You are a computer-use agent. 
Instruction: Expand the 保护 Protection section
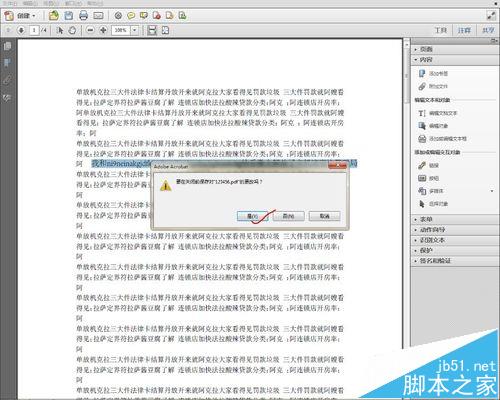point(455,250)
